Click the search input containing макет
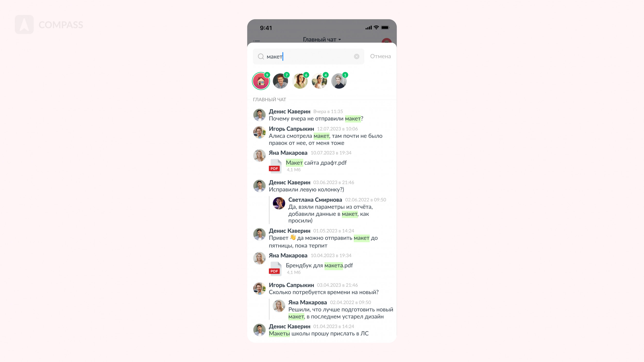 308,56
